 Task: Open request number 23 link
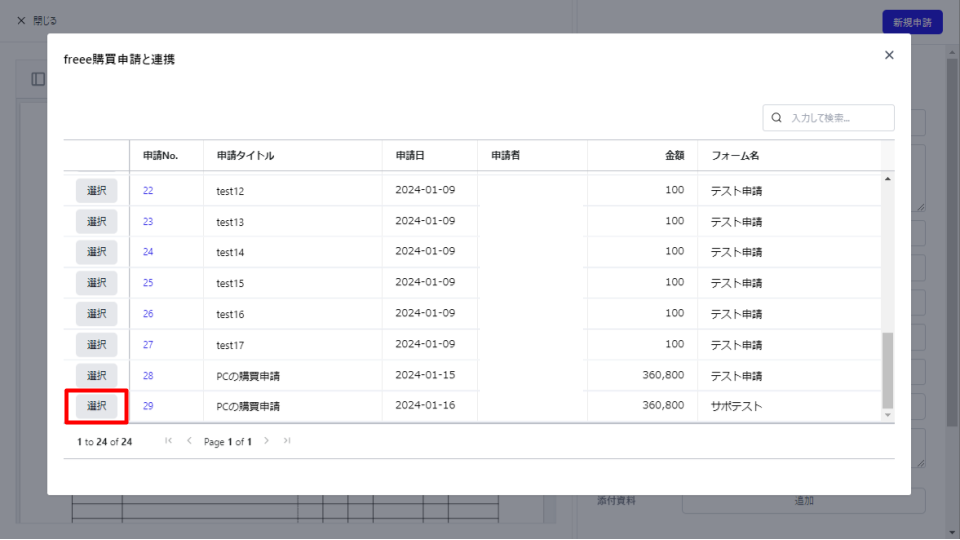pos(148,222)
